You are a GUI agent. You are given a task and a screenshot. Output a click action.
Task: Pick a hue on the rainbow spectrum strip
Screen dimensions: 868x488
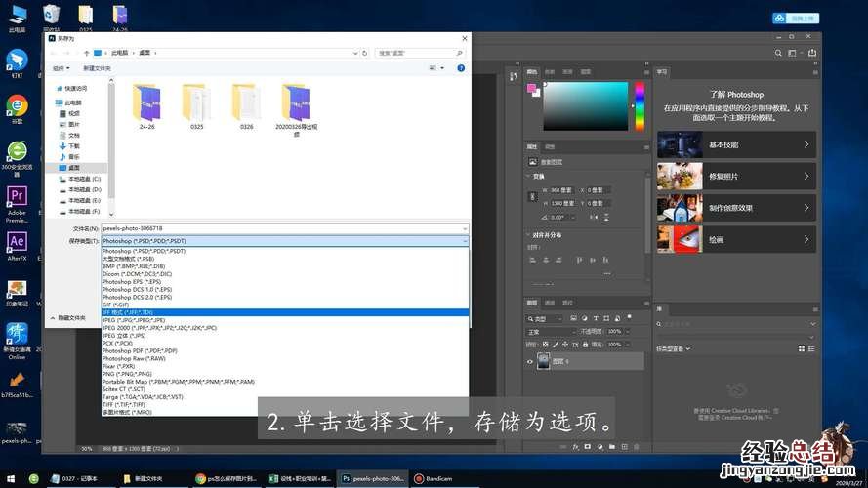640,106
